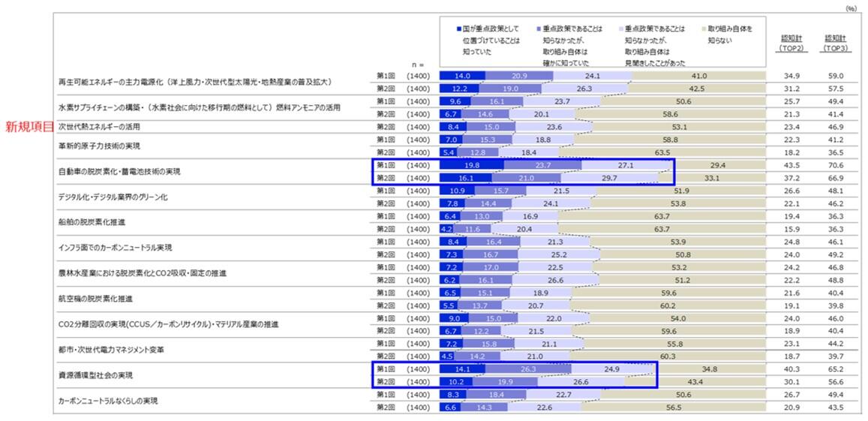Click the light lavender legend swatch
The height and width of the screenshot is (421, 868).
[620, 29]
